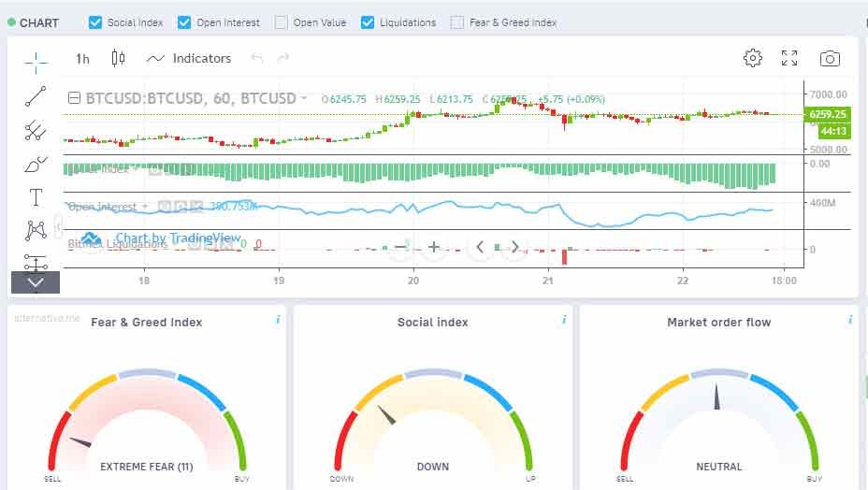Open chart settings gear
The height and width of the screenshot is (490, 868).
point(752,59)
